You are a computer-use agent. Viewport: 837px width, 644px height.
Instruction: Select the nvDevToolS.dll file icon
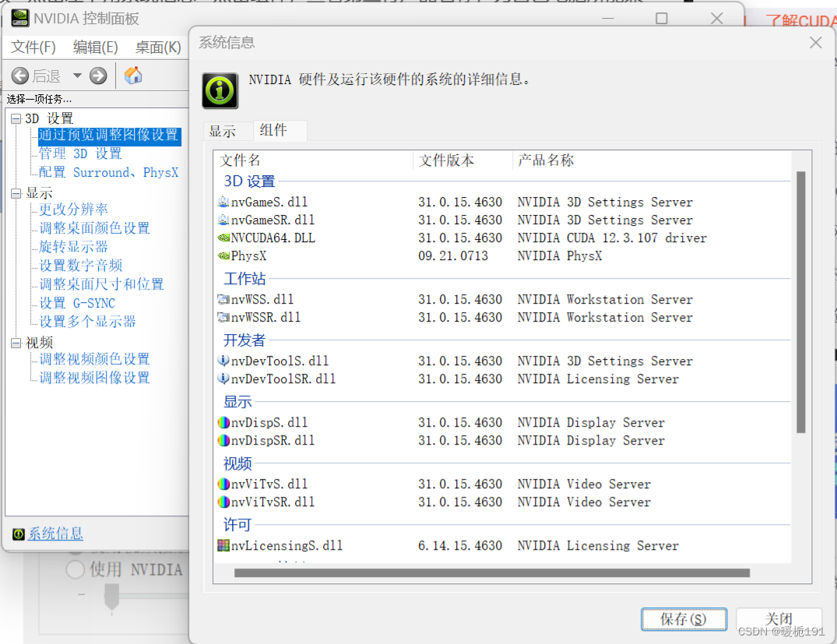[x=223, y=361]
